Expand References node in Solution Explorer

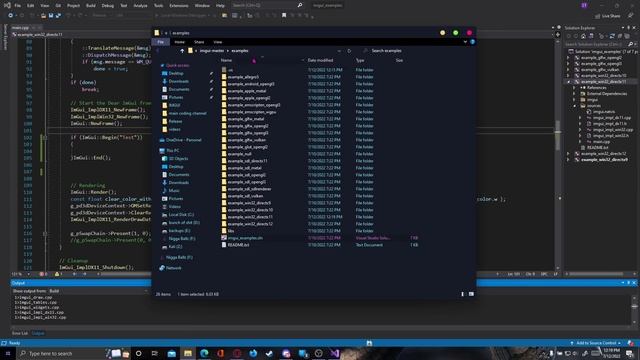tap(574, 88)
